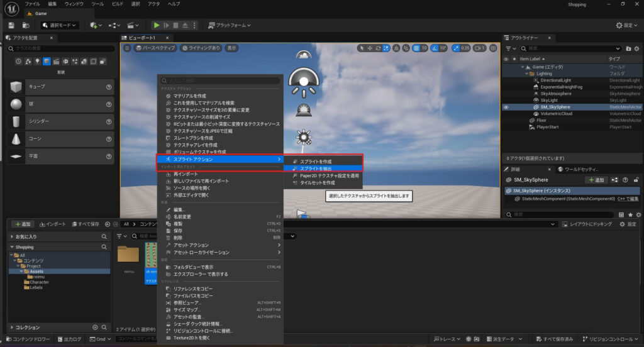Open ファイル menu in menu bar

[33, 4]
